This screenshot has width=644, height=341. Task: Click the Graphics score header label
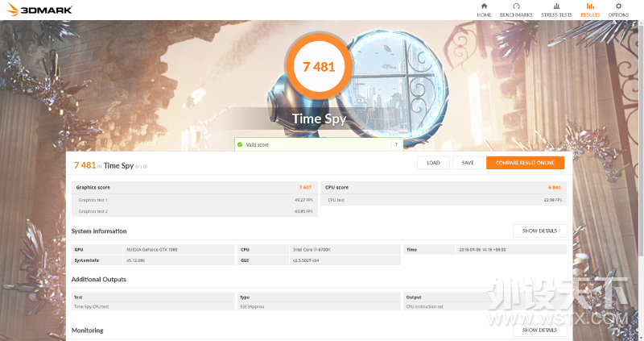coord(93,188)
